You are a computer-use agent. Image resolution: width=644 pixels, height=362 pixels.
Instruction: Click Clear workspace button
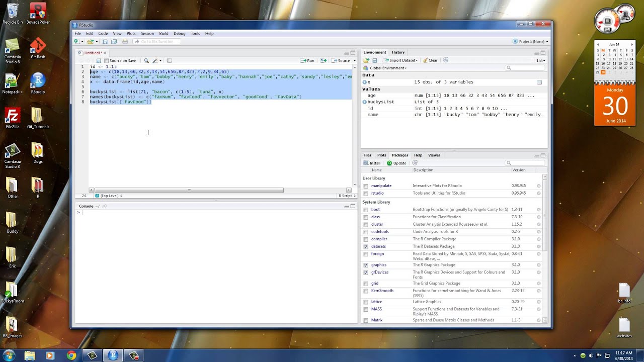tap(430, 60)
